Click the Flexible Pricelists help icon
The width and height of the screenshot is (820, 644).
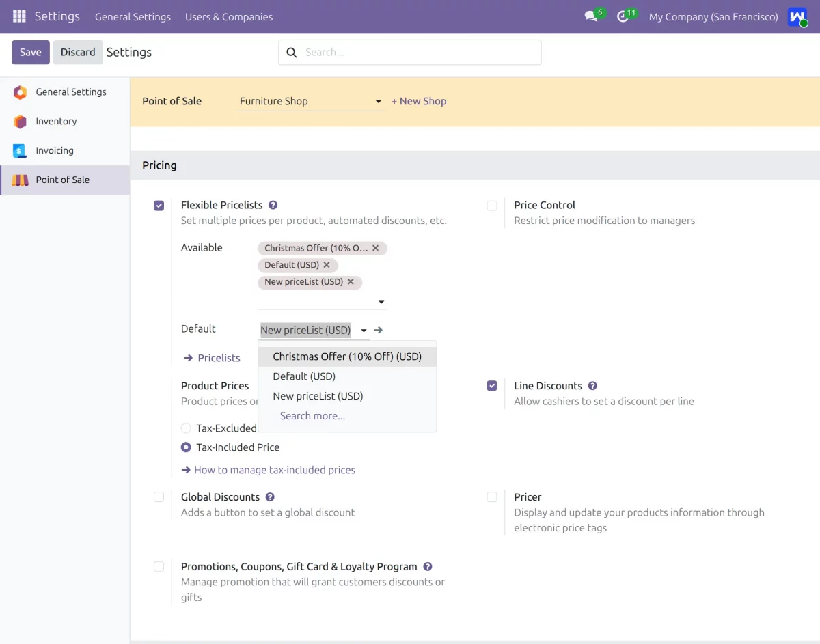click(x=273, y=205)
